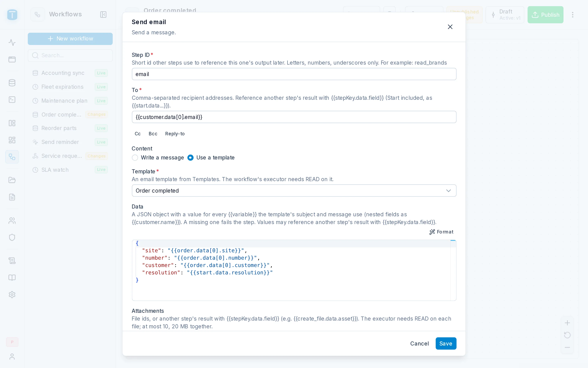The image size is (588, 368).
Task: Open the settings gear icon in sidebar
Action: click(12, 294)
